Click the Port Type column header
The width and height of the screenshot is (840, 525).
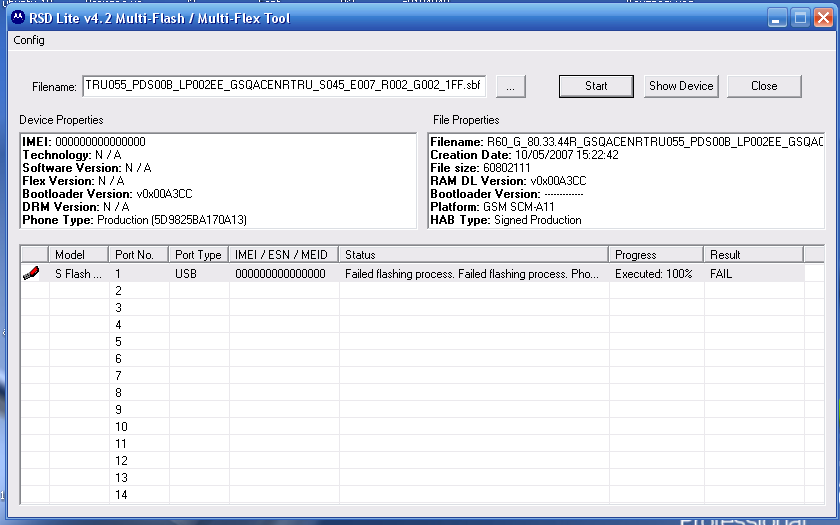pyautogui.click(x=198, y=254)
